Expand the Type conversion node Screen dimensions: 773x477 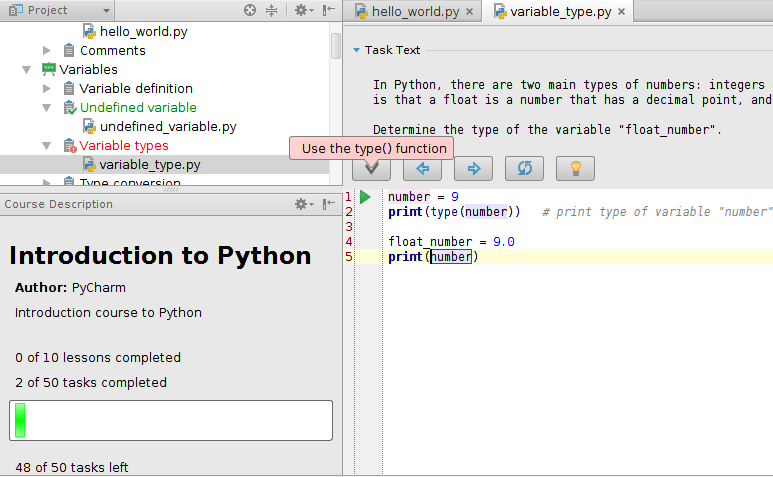click(x=46, y=182)
